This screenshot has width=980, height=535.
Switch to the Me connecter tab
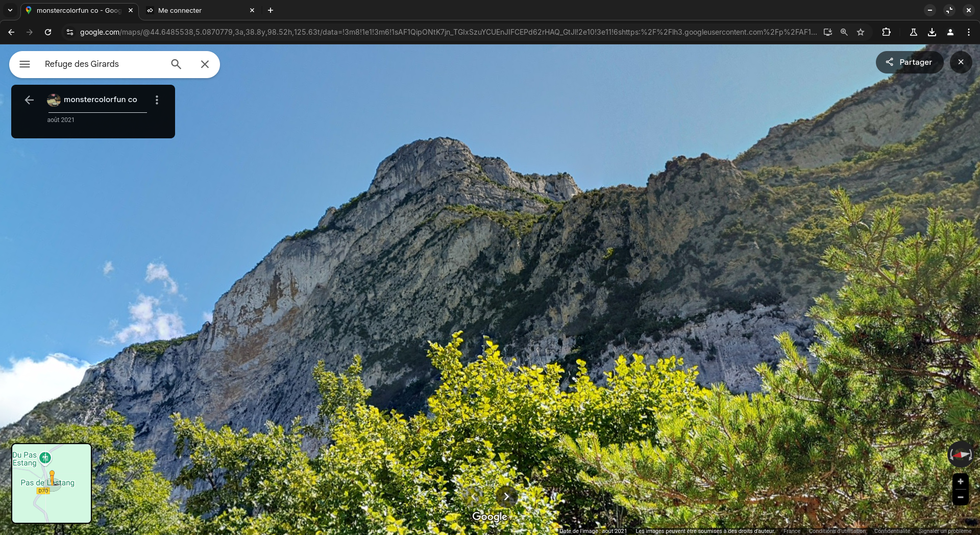pyautogui.click(x=199, y=10)
